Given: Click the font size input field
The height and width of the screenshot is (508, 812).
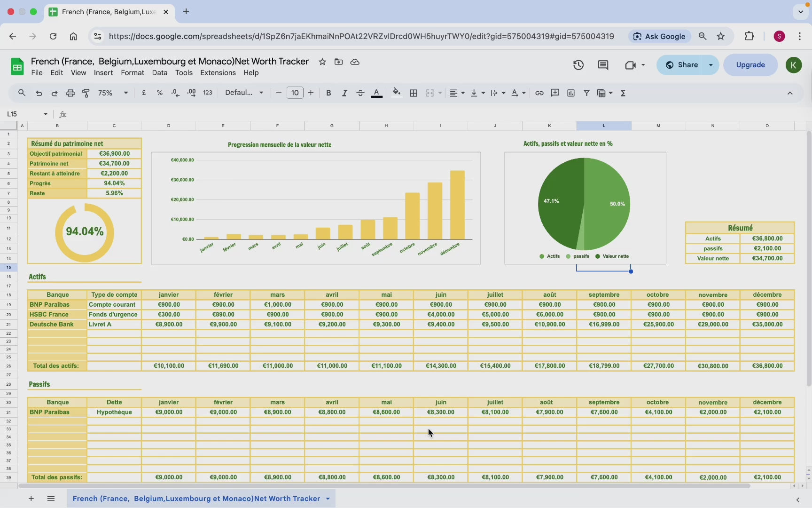Looking at the screenshot, I should pyautogui.click(x=295, y=93).
